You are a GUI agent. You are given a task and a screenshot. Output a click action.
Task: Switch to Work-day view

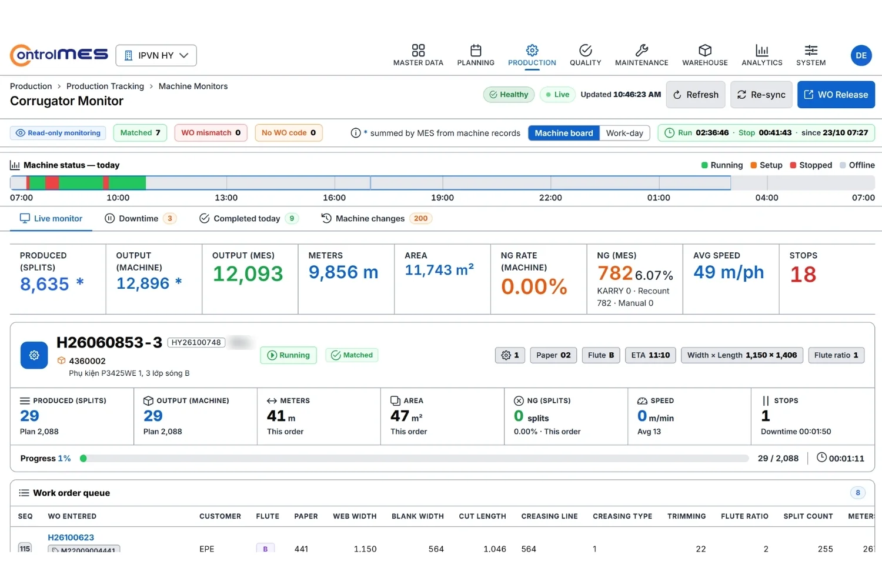(x=624, y=133)
